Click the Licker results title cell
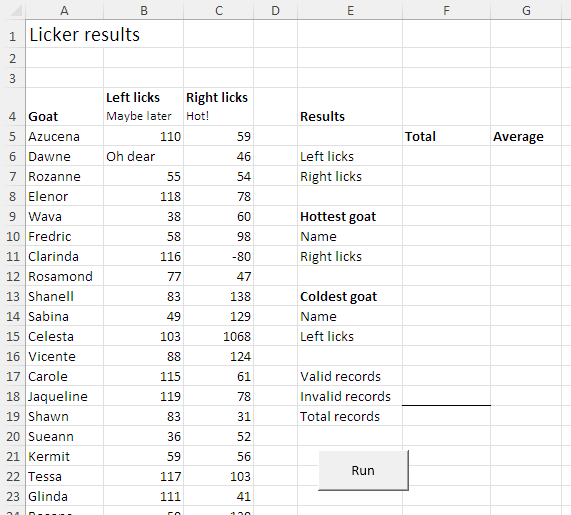The height and width of the screenshot is (515, 571). (105, 34)
